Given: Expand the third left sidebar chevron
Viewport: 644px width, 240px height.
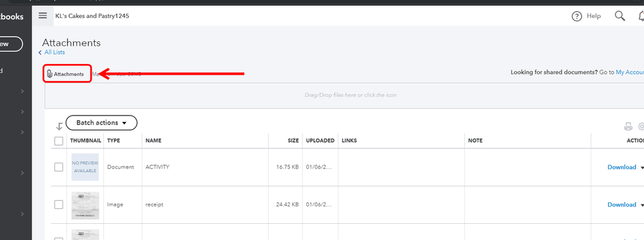Looking at the screenshot, I should (23, 132).
